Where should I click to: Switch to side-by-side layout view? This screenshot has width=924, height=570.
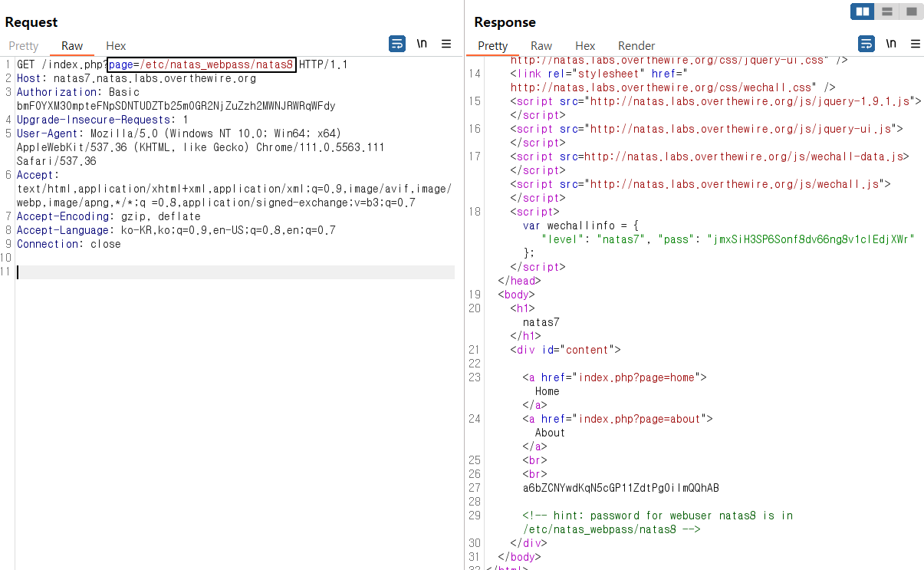coord(863,12)
